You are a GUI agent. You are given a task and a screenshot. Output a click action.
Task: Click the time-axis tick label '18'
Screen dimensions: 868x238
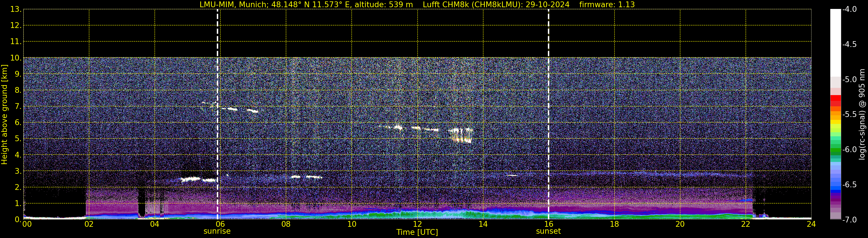click(x=615, y=224)
